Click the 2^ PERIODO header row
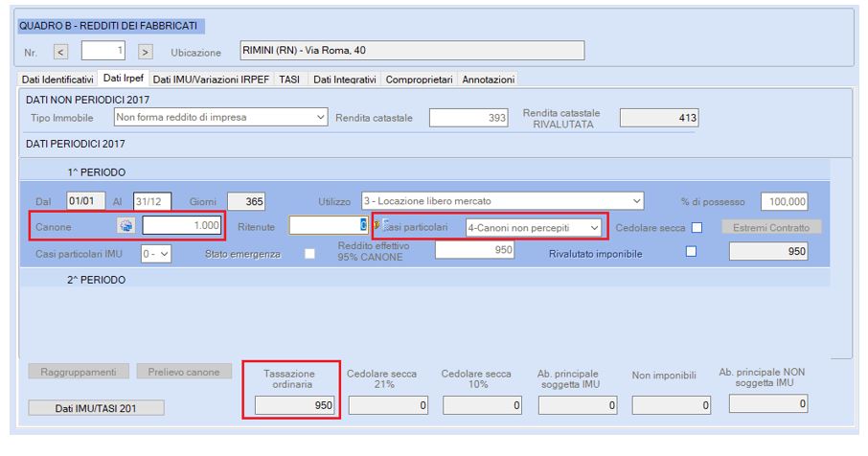Screen dimensions: 868x456 coord(424,280)
